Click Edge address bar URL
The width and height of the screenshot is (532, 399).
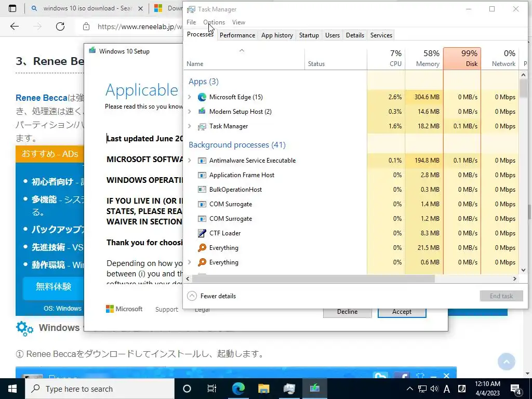click(x=139, y=26)
